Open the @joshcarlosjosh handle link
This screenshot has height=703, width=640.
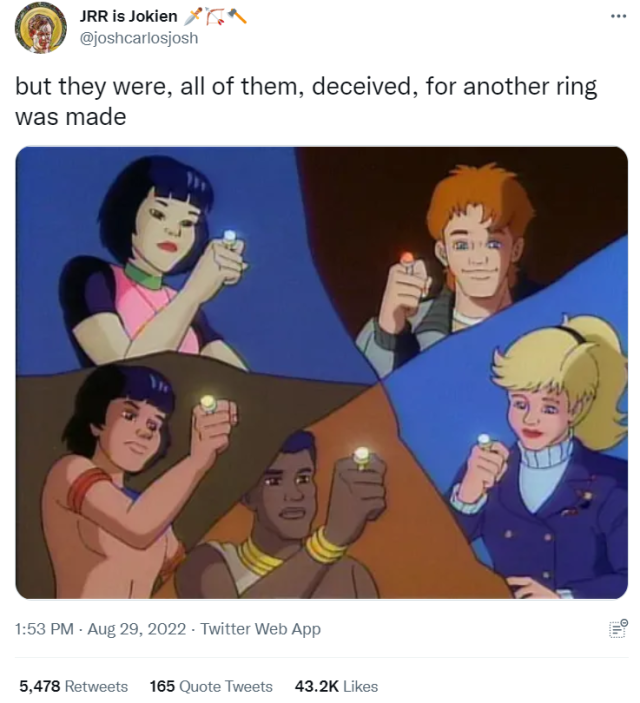(139, 38)
